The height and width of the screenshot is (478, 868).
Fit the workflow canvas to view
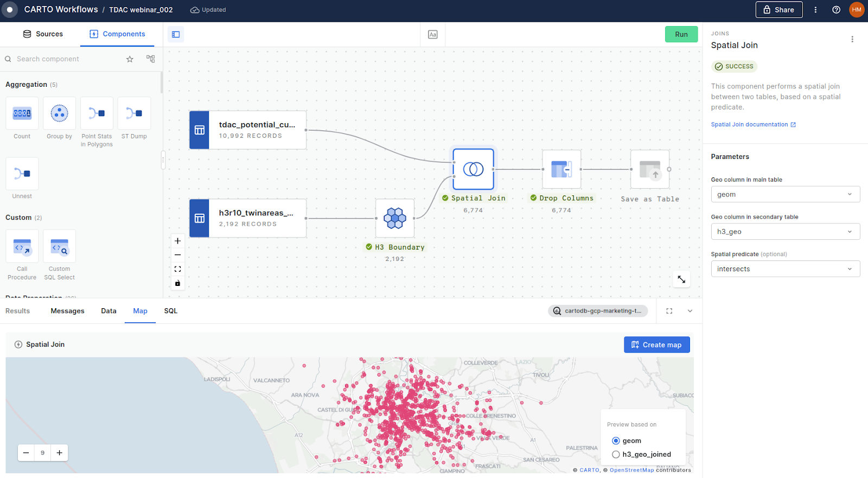click(177, 269)
